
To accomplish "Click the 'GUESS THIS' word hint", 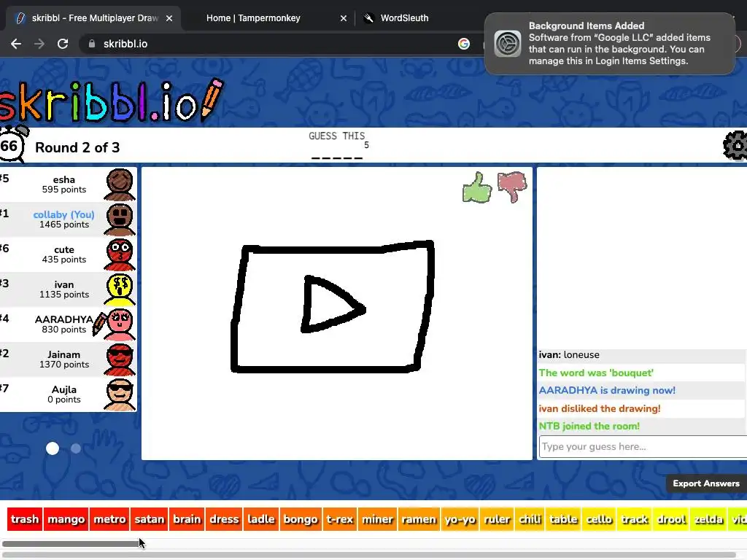I will pyautogui.click(x=337, y=136).
